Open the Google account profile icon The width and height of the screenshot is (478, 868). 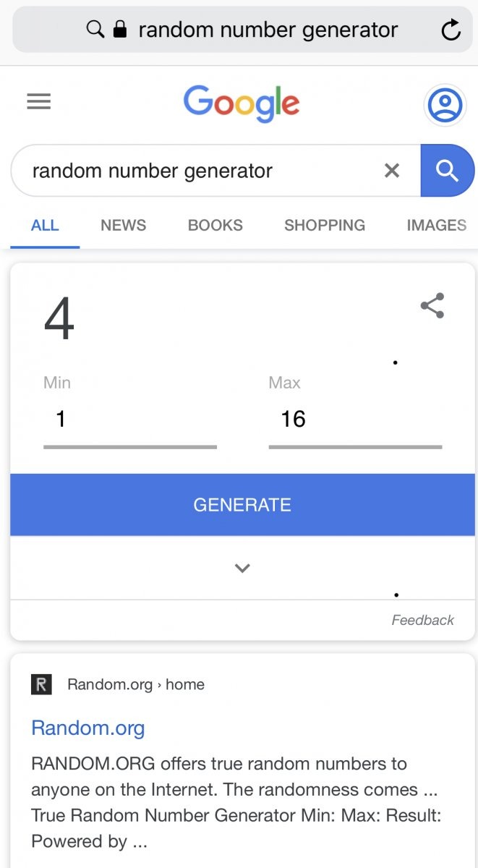click(445, 105)
